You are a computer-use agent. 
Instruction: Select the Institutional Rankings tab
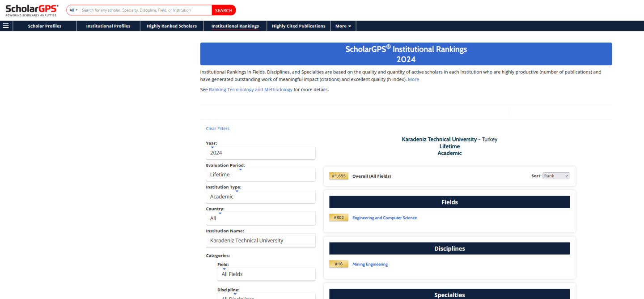(235, 26)
